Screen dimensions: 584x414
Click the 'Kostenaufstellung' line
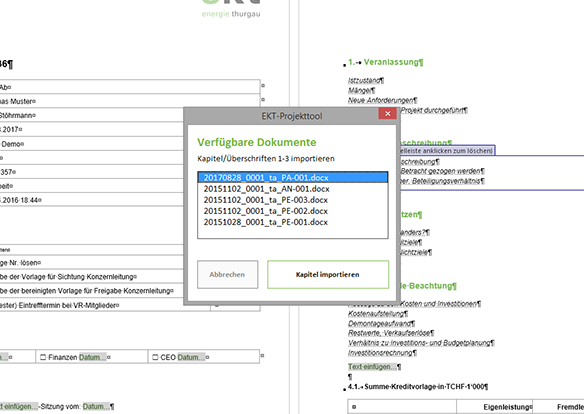coord(377,313)
